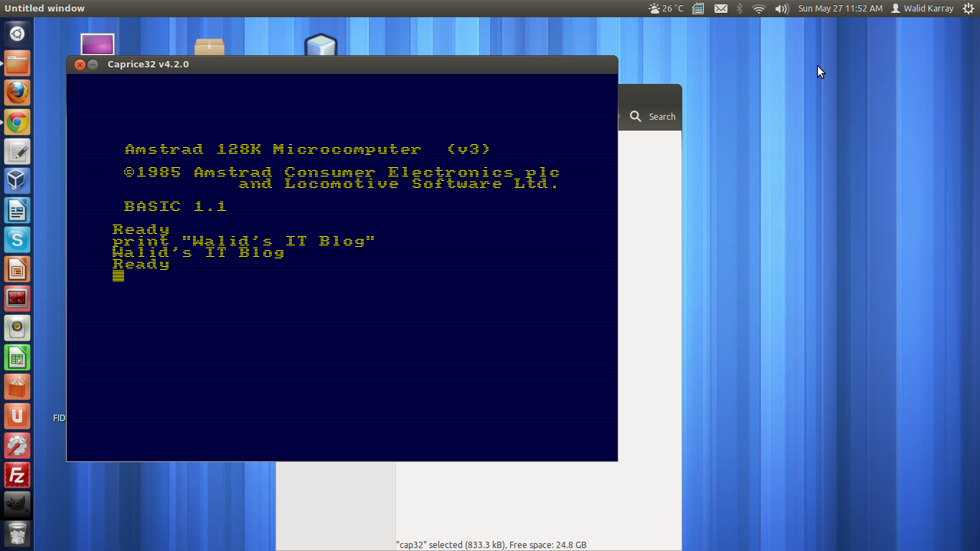This screenshot has height=551, width=980.
Task: Open the purple image desktop icon
Action: tap(98, 44)
